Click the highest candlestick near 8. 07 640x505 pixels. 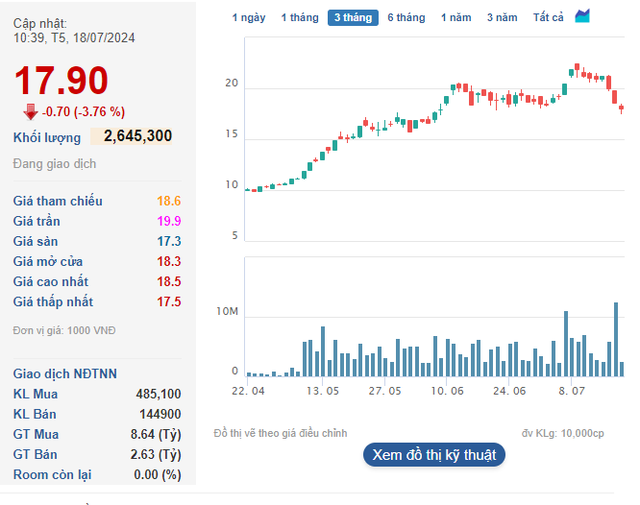(577, 69)
